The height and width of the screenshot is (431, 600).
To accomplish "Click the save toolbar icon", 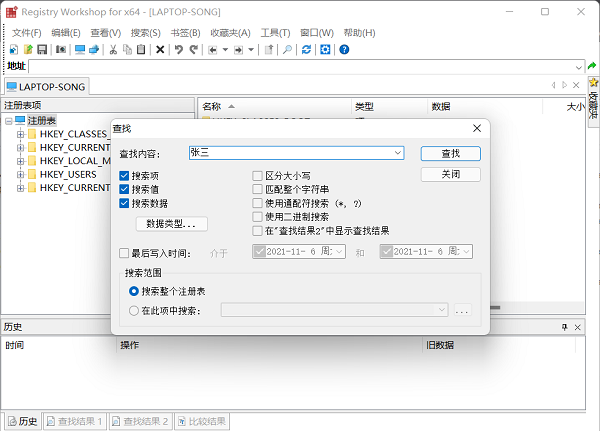I will [x=42, y=50].
